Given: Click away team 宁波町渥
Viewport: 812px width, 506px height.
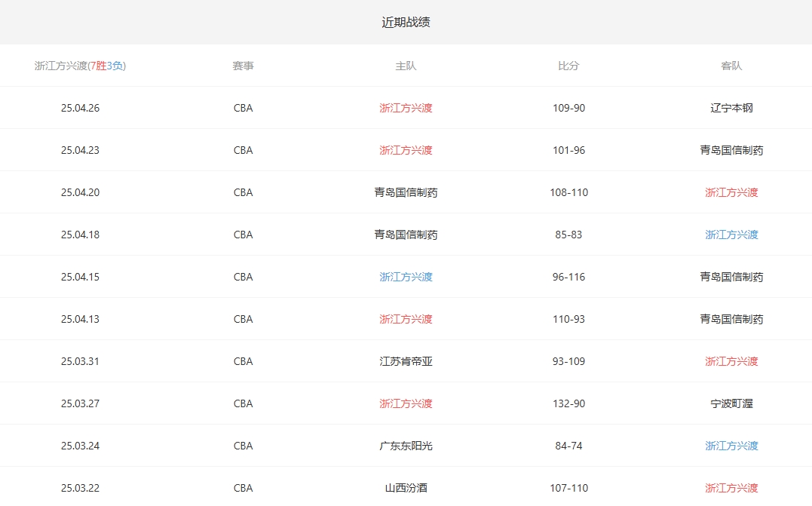Looking at the screenshot, I should click(731, 403).
